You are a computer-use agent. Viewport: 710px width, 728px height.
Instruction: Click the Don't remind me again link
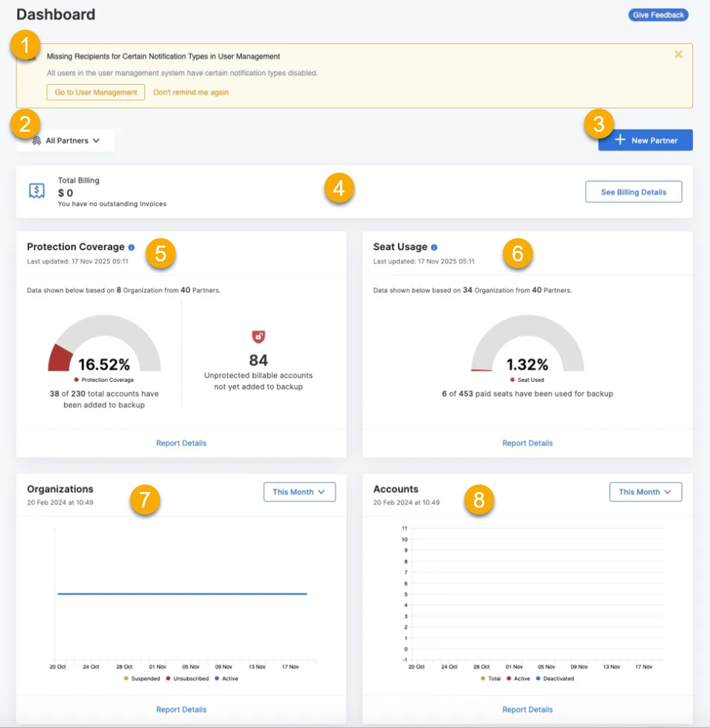191,92
